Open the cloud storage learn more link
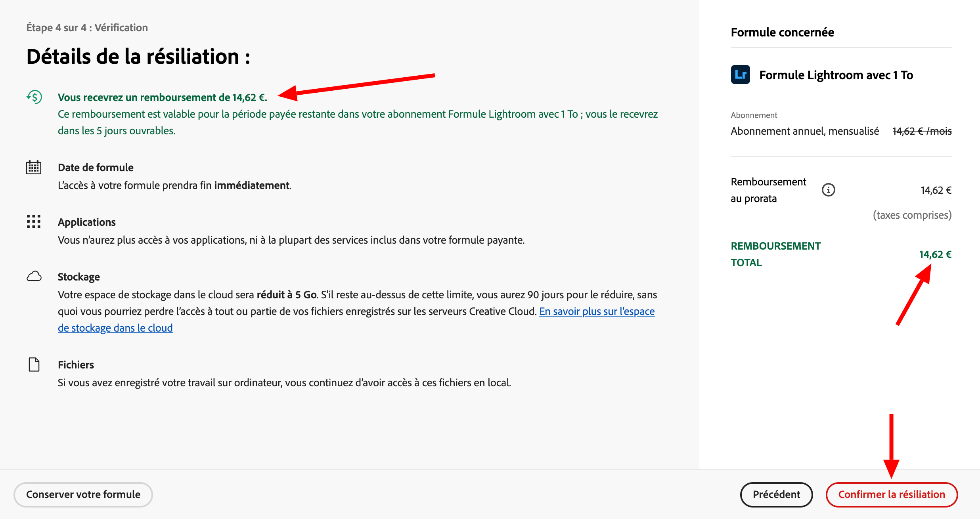The width and height of the screenshot is (980, 519). 597,311
